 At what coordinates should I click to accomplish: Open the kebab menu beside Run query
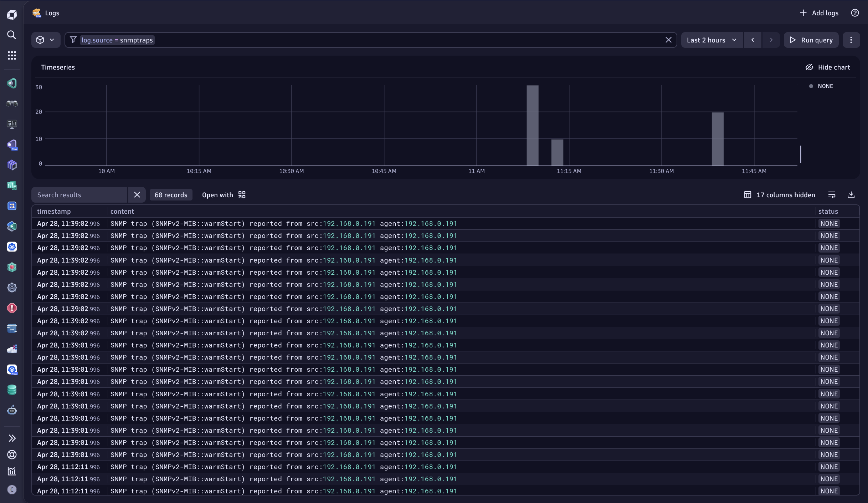851,40
